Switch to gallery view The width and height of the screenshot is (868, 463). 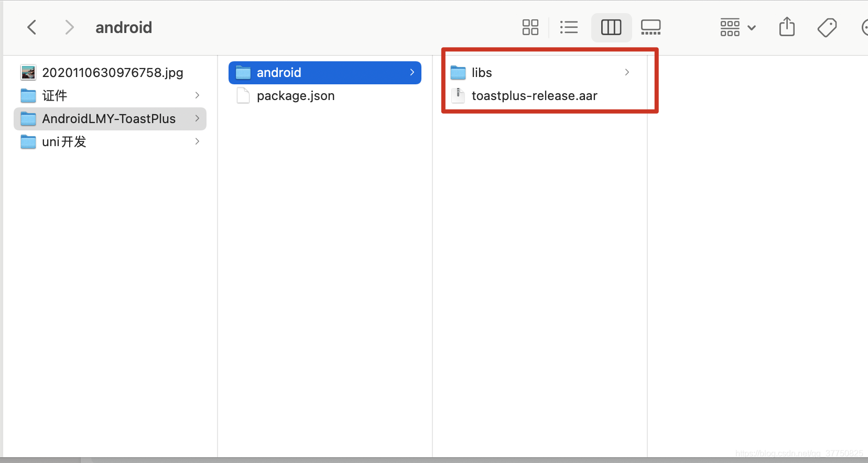(651, 27)
